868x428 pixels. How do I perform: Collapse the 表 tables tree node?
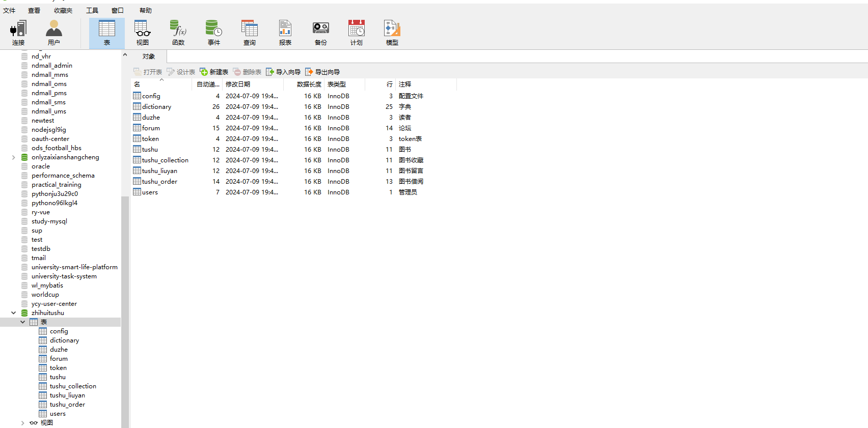tap(23, 322)
